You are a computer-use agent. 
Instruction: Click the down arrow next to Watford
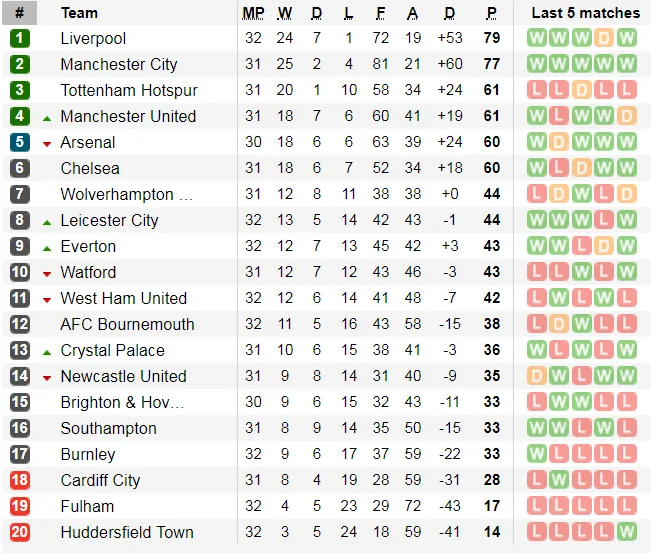point(47,273)
